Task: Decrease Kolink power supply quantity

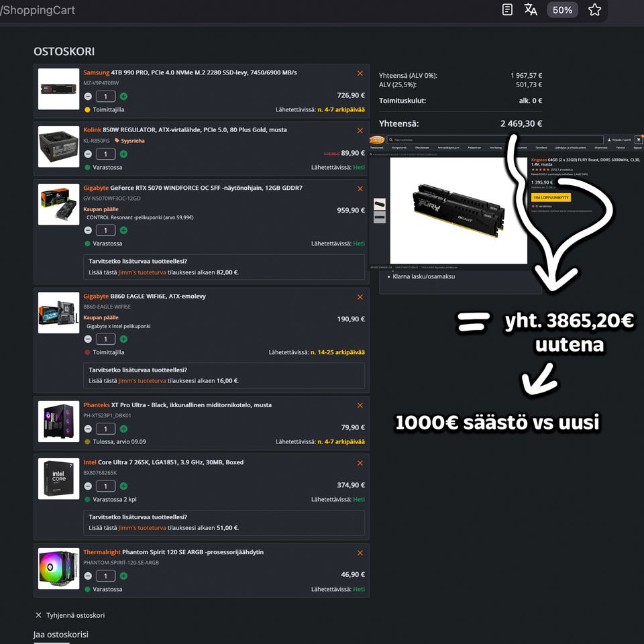Action: click(88, 154)
